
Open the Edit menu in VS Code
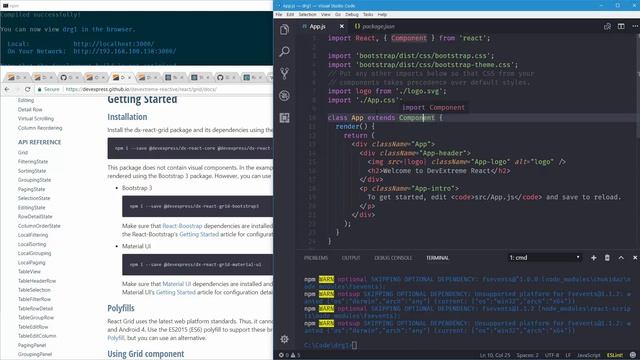[290, 14]
